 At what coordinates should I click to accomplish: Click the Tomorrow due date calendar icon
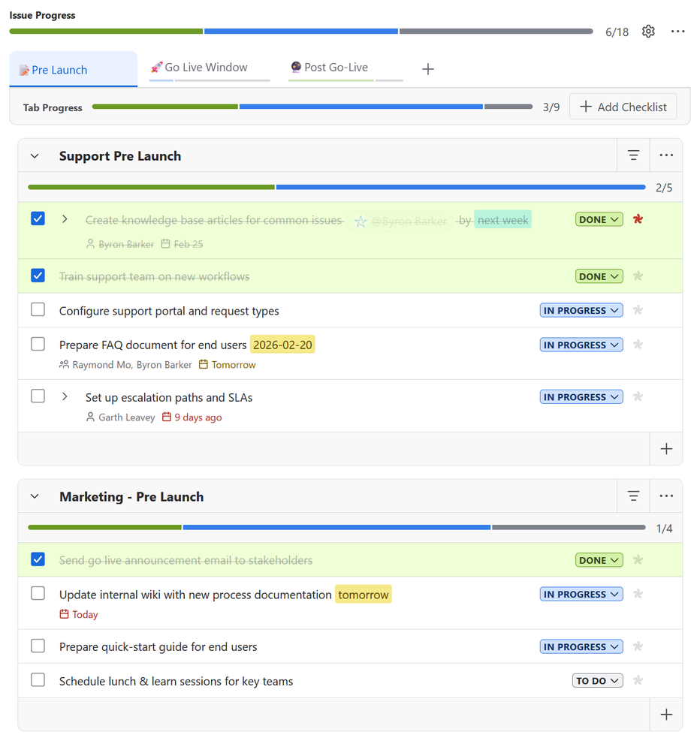click(x=204, y=364)
